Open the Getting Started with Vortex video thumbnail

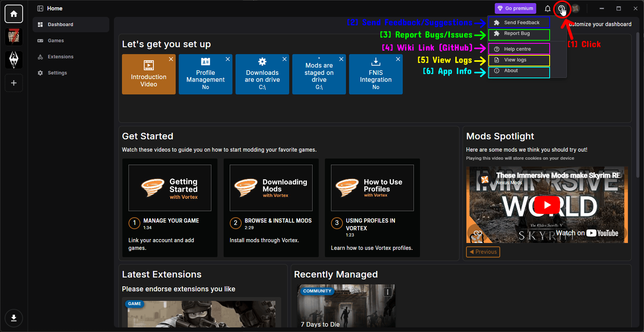tap(170, 188)
